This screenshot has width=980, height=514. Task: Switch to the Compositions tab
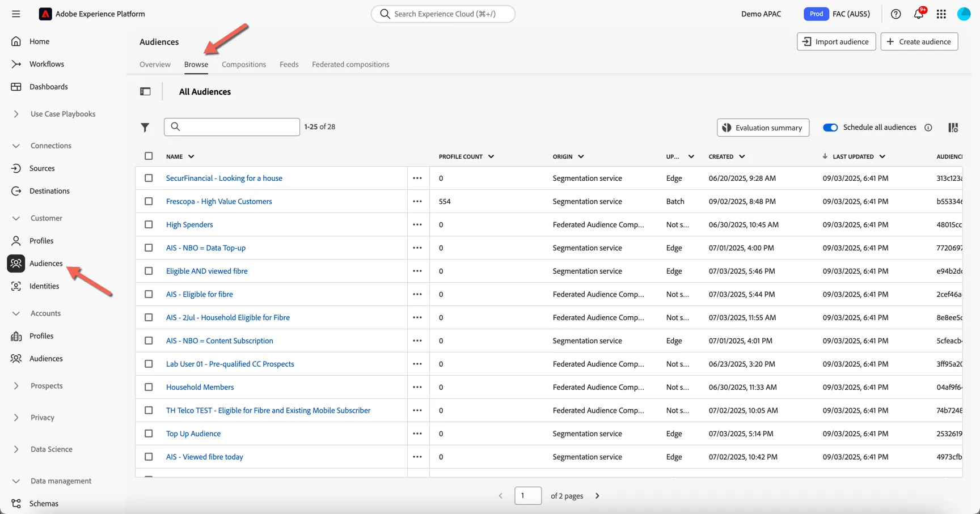pos(244,64)
